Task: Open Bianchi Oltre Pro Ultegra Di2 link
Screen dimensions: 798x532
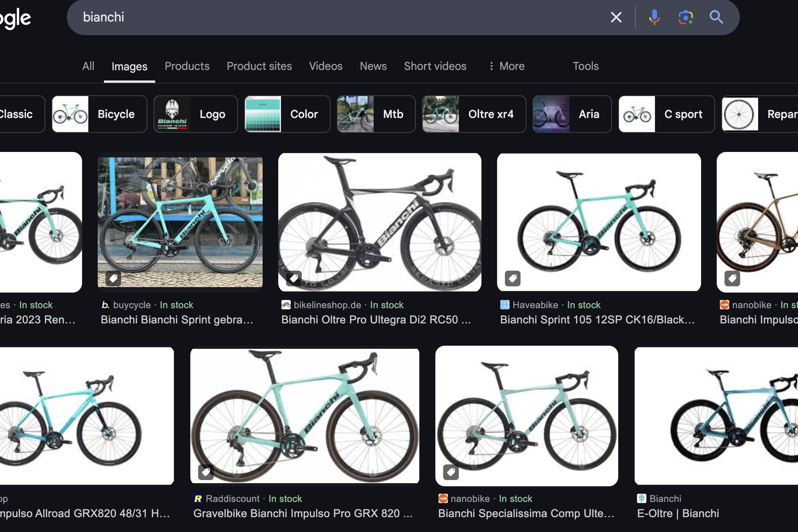Action: [x=376, y=320]
